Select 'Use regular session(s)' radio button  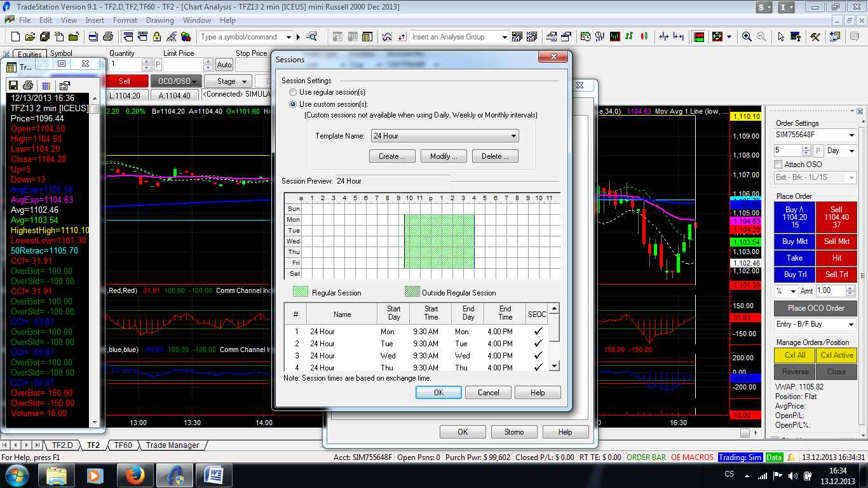(x=293, y=93)
